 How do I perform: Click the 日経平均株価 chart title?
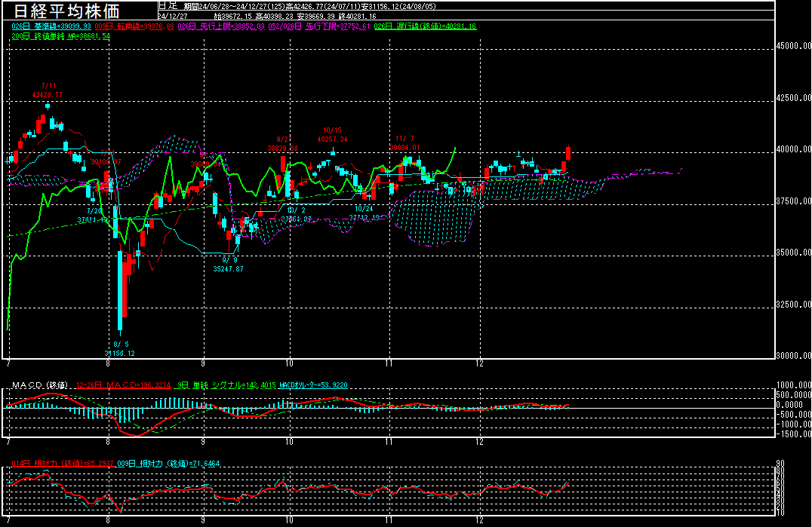pyautogui.click(x=66, y=11)
